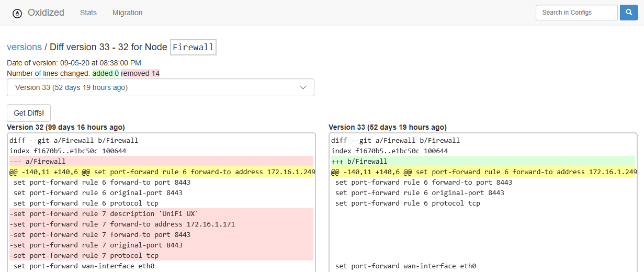Open the Migration menu item
Image resolution: width=644 pixels, height=272 pixels.
(127, 13)
